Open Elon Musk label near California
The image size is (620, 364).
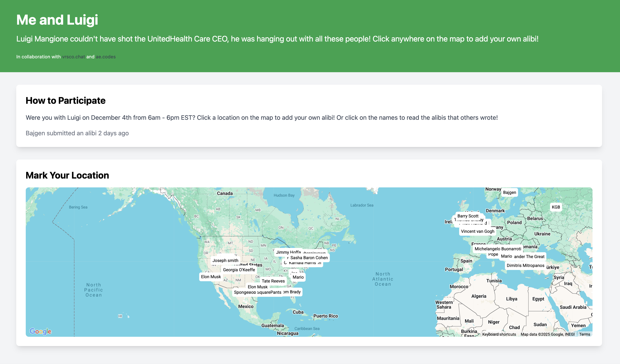pyautogui.click(x=211, y=277)
